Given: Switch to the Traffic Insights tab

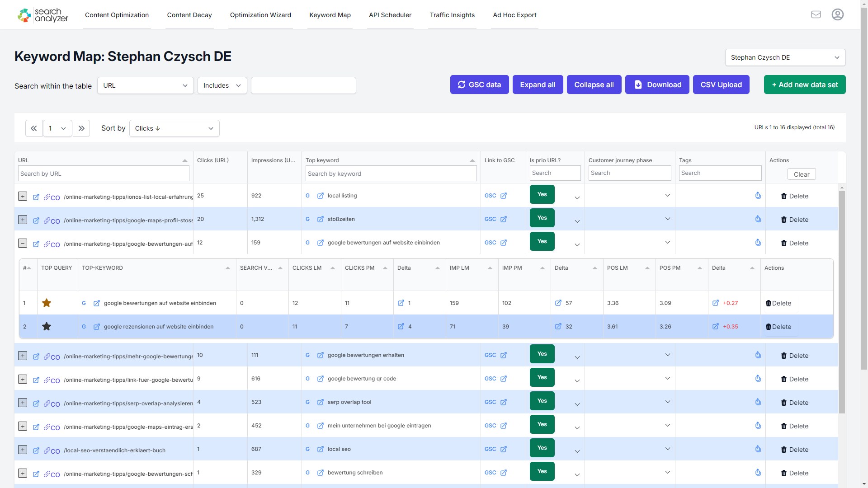Looking at the screenshot, I should click(x=452, y=14).
